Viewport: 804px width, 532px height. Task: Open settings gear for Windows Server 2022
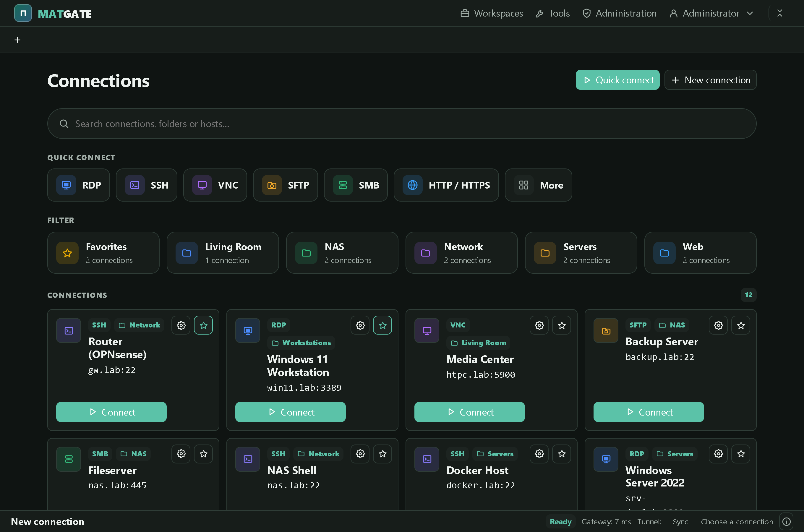718,454
